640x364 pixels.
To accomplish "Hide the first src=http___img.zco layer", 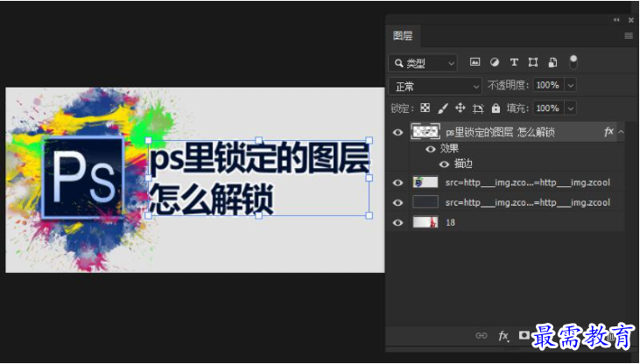I will click(x=398, y=182).
